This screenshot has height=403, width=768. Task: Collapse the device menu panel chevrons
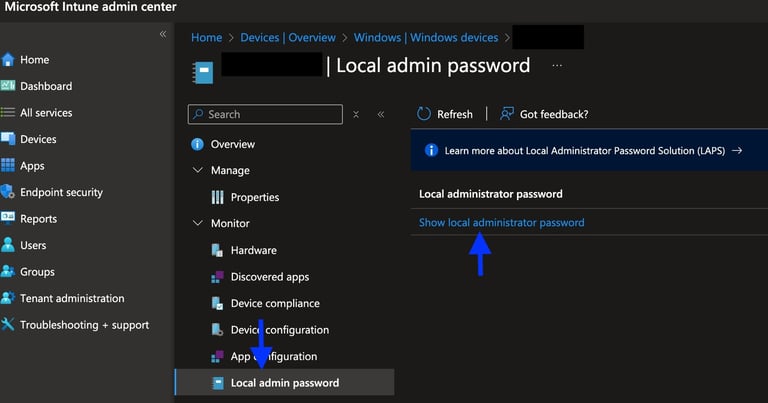pos(381,114)
